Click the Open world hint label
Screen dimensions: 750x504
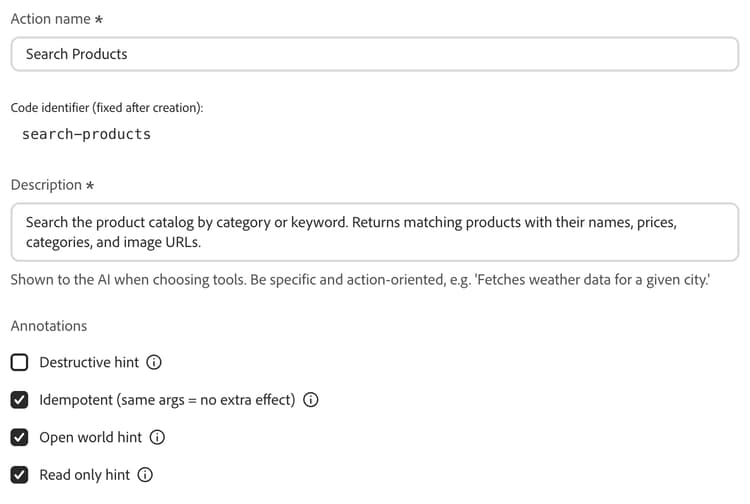pos(90,438)
